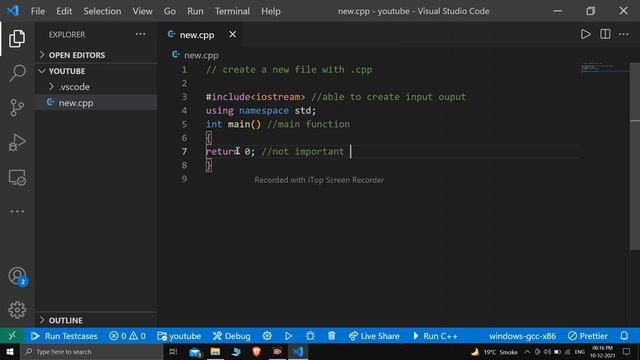
Task: Open Explorer views and more actions ellipsis
Action: point(140,34)
